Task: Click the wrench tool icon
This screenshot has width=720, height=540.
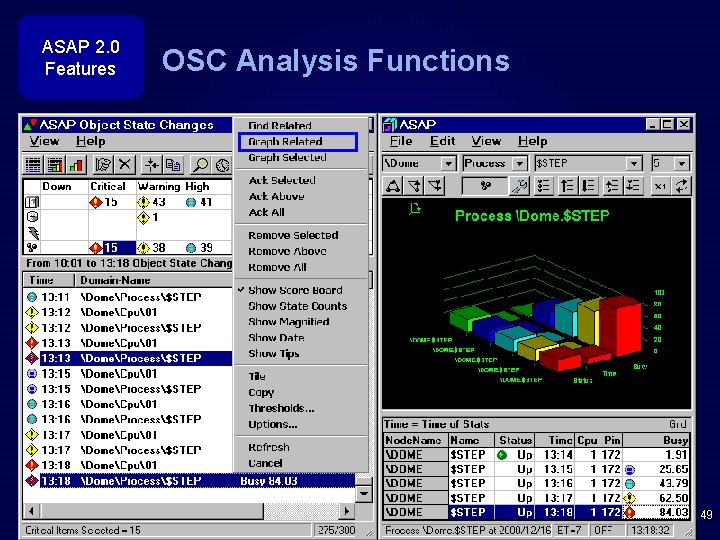Action: point(520,186)
